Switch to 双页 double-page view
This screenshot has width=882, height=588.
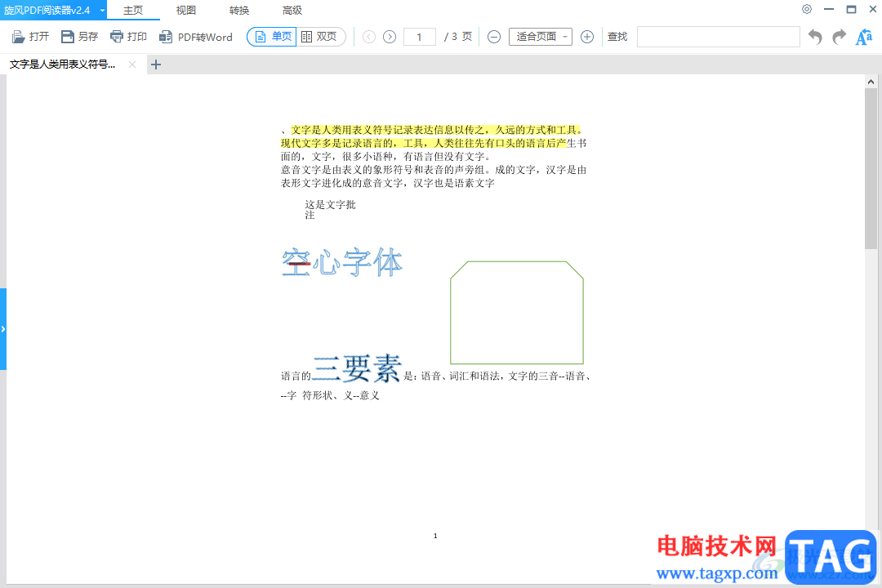point(319,37)
